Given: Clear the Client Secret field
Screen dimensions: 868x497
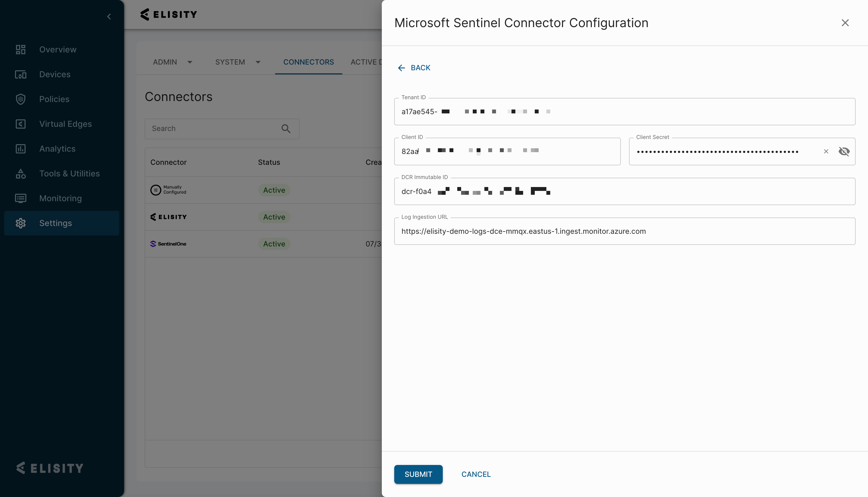Looking at the screenshot, I should click(x=826, y=151).
